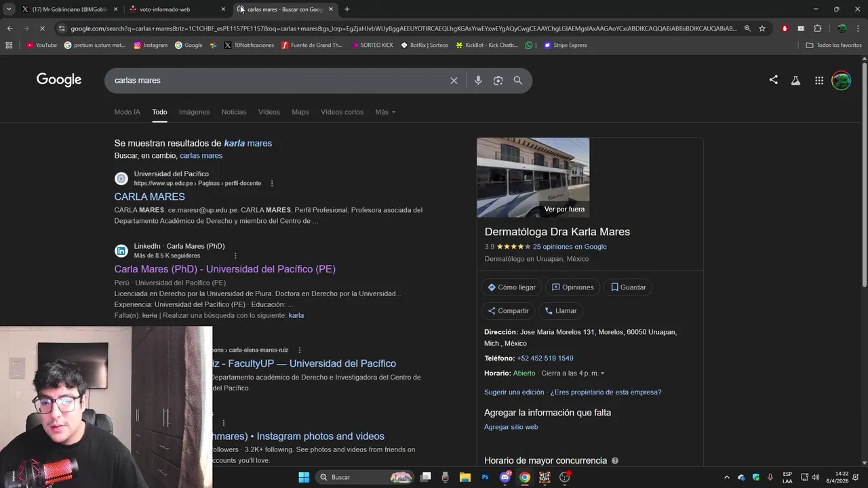Screen dimensions: 868x488
Task: Open the help icon beside Horario de mayor concurrencia
Action: point(615,461)
